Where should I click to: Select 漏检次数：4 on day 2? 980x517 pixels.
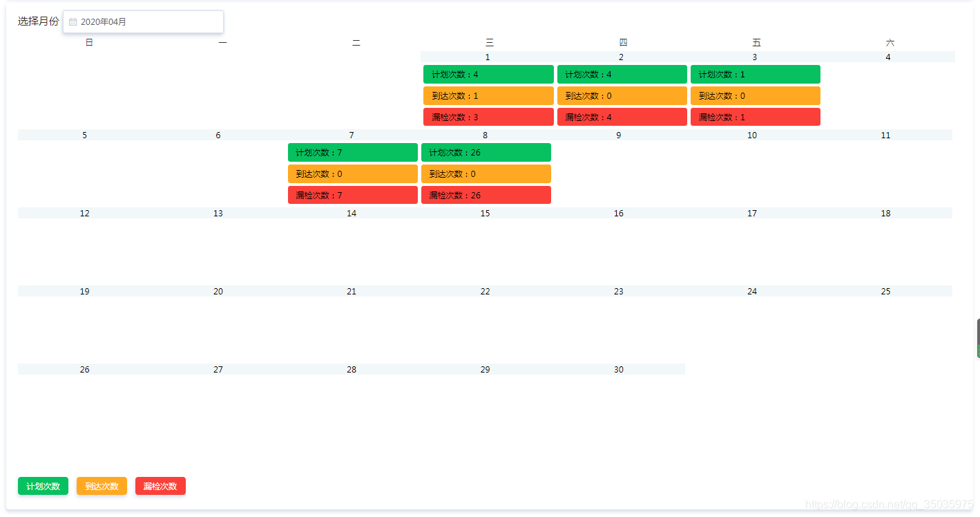622,117
